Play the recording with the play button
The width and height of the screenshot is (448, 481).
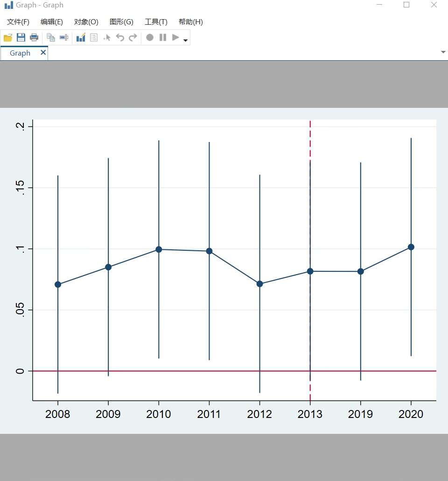click(175, 37)
